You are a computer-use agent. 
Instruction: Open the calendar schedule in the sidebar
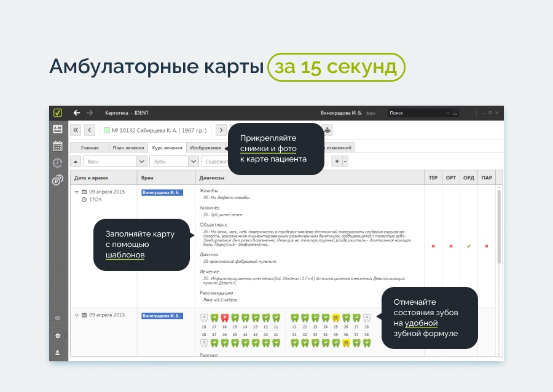tap(58, 146)
